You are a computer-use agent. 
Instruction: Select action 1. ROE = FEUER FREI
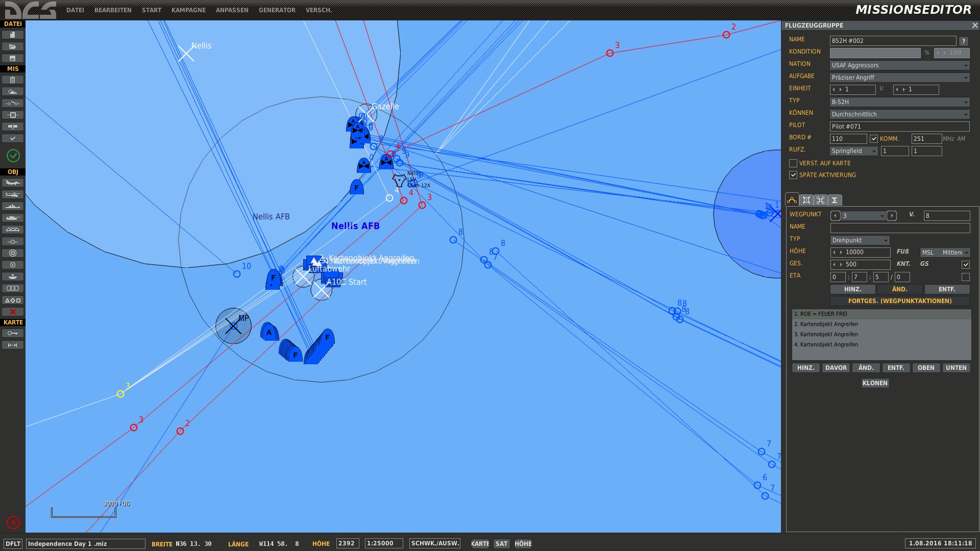click(881, 314)
